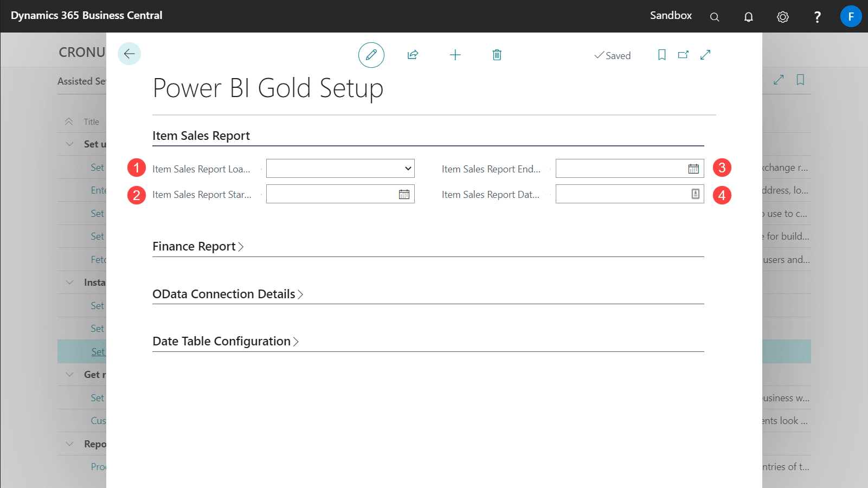The width and height of the screenshot is (868, 488).
Task: Click the pencil edit icon
Action: click(371, 55)
